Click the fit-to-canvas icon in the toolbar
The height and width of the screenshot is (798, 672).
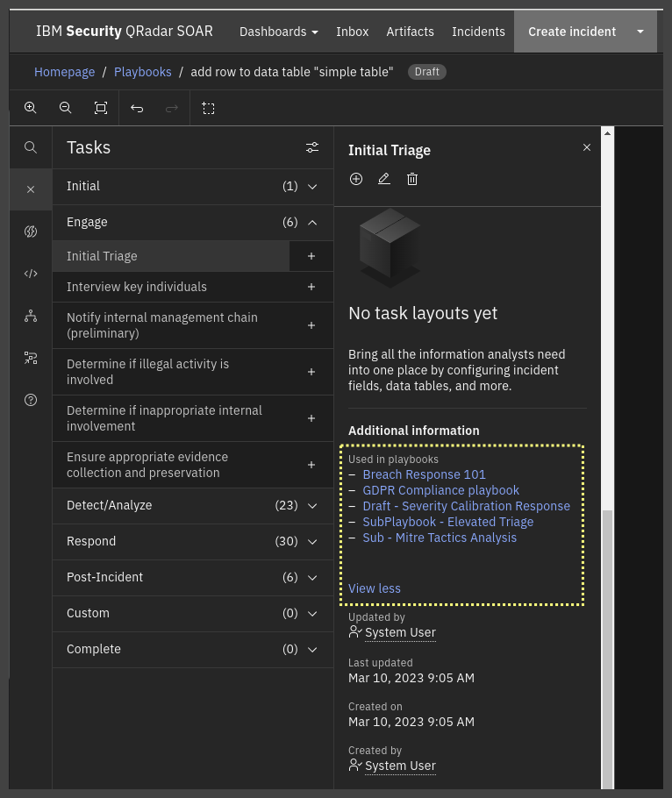pyautogui.click(x=101, y=107)
